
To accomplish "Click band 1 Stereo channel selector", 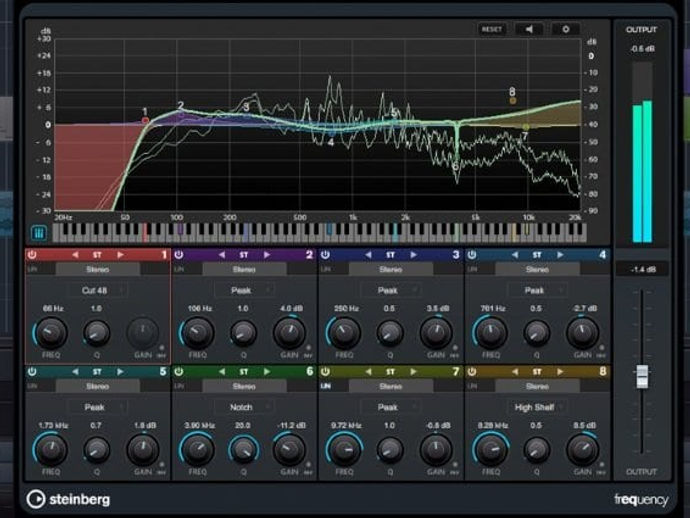I will (98, 269).
